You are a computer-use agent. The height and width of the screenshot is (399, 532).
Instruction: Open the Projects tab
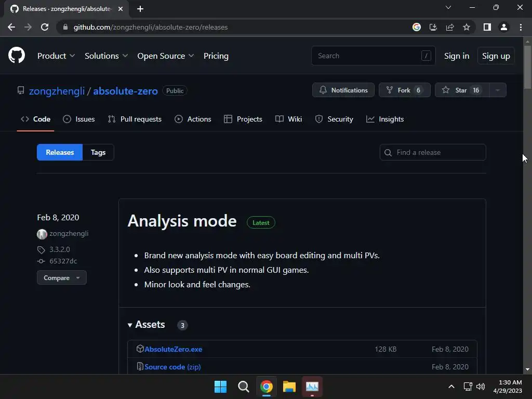243,119
